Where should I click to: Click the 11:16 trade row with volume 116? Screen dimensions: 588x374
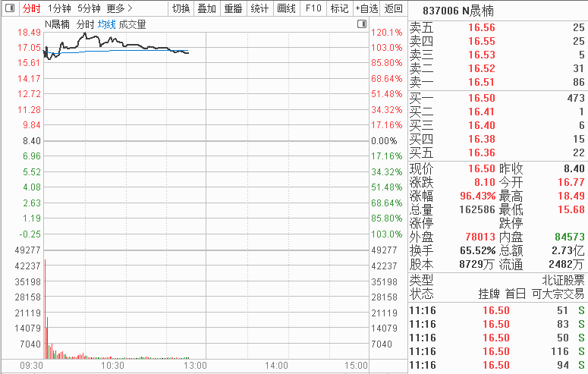point(497,351)
